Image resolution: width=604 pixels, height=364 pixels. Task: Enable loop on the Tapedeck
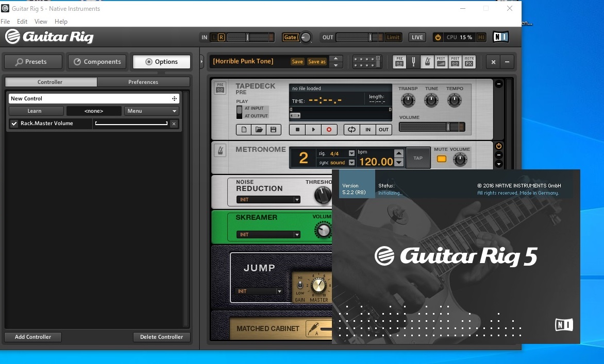351,130
